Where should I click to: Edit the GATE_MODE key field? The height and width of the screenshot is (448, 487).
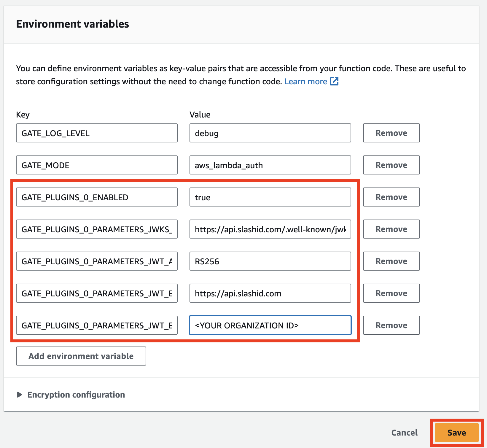pyautogui.click(x=96, y=165)
